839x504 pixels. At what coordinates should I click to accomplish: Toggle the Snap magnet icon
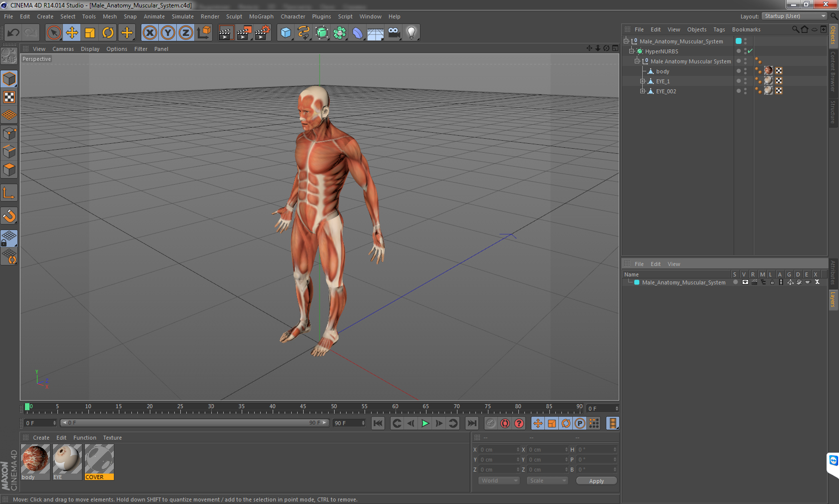click(x=9, y=216)
